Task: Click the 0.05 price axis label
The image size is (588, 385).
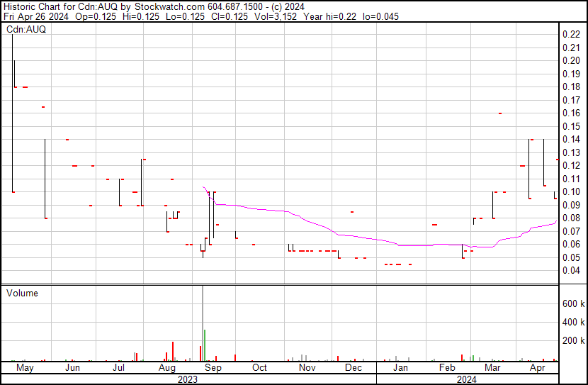Action: click(571, 258)
